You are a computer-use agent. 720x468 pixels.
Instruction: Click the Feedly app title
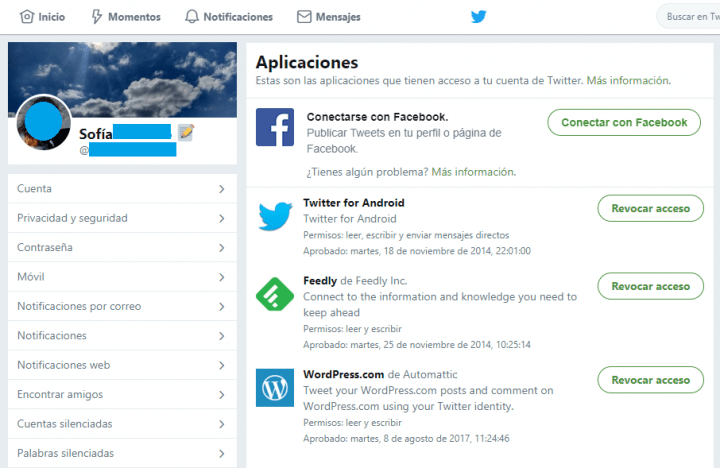click(320, 281)
